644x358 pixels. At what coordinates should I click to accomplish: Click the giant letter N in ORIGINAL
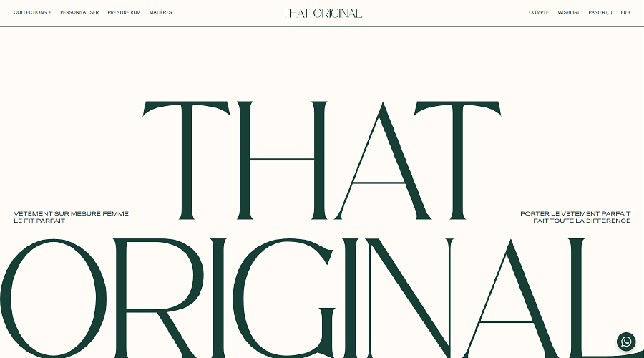click(x=409, y=298)
